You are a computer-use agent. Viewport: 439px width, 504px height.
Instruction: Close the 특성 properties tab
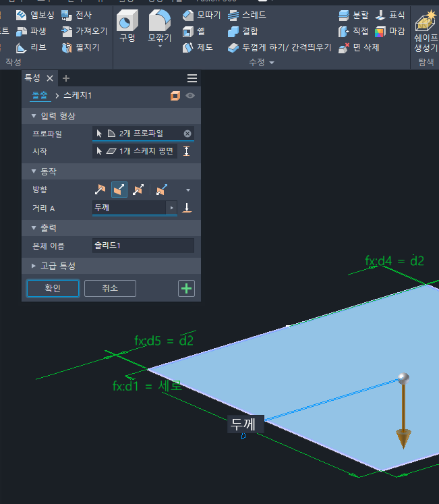point(50,78)
